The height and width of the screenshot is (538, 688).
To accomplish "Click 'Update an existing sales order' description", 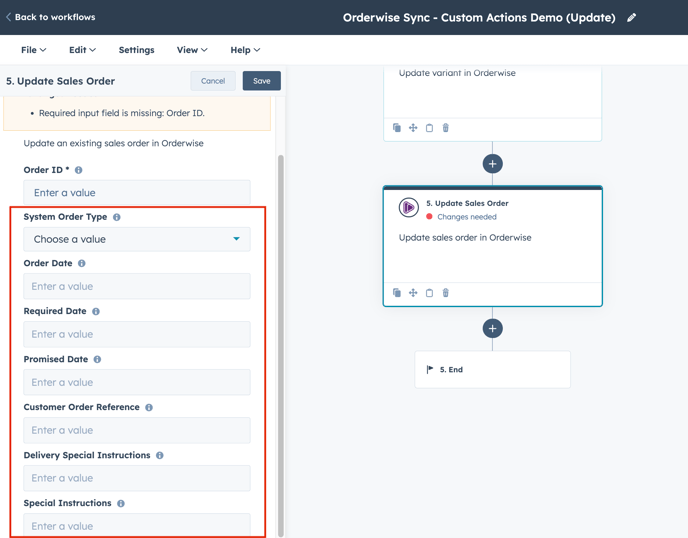I will pyautogui.click(x=114, y=143).
